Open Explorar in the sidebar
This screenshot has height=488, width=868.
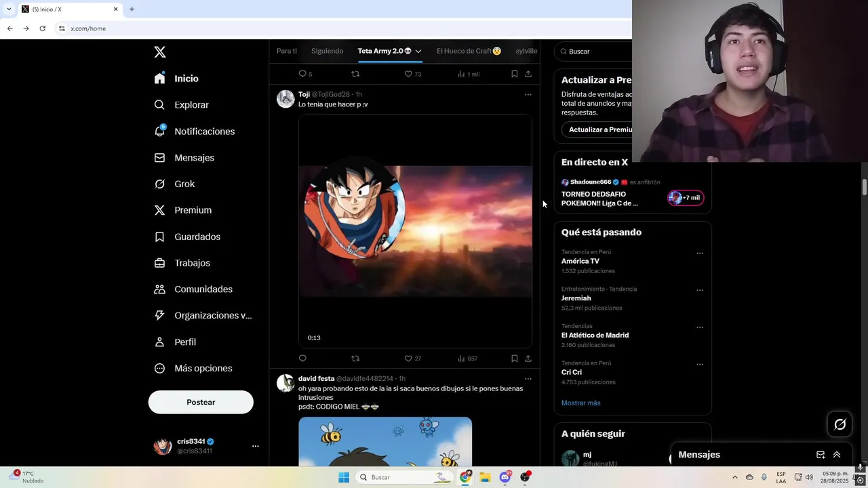[x=181, y=105]
